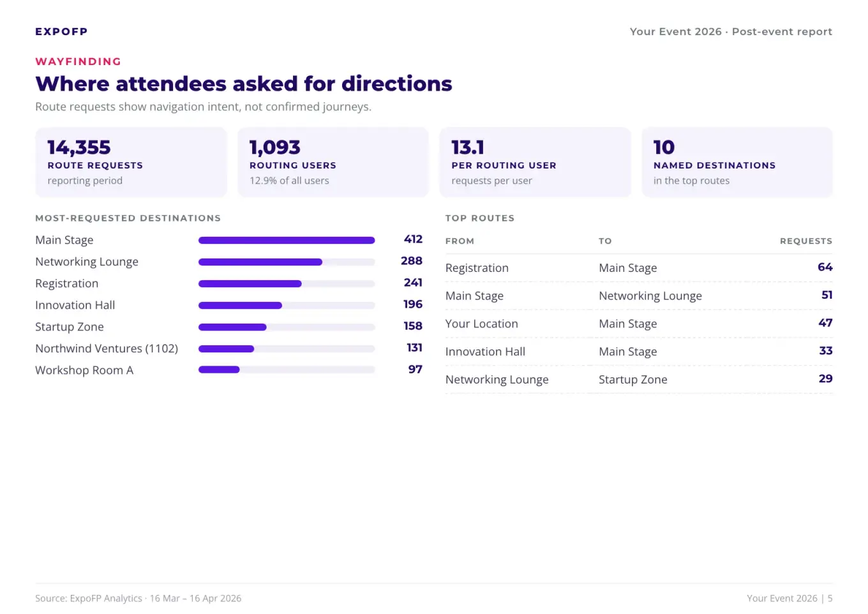Click the 'Where attendees asked for directions' title

pyautogui.click(x=244, y=84)
